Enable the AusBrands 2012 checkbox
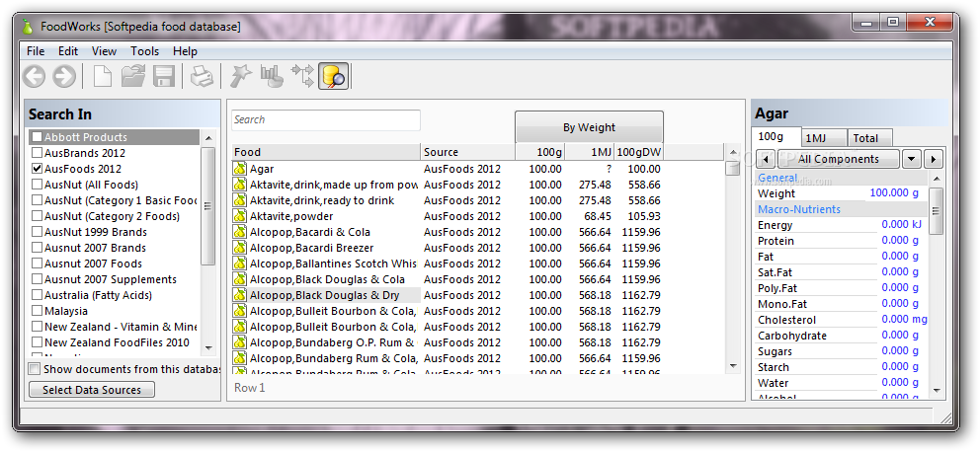The height and width of the screenshot is (452, 980). tap(38, 153)
